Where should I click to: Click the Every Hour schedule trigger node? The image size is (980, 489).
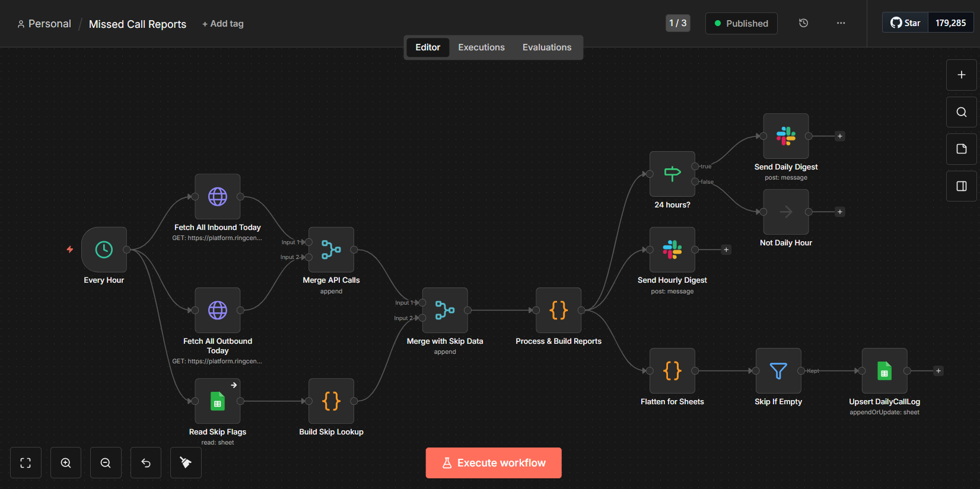tap(104, 250)
